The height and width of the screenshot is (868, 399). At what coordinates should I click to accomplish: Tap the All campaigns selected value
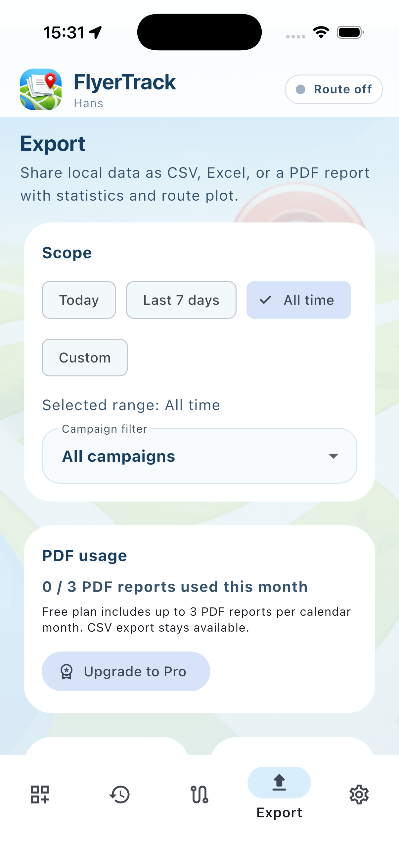118,457
